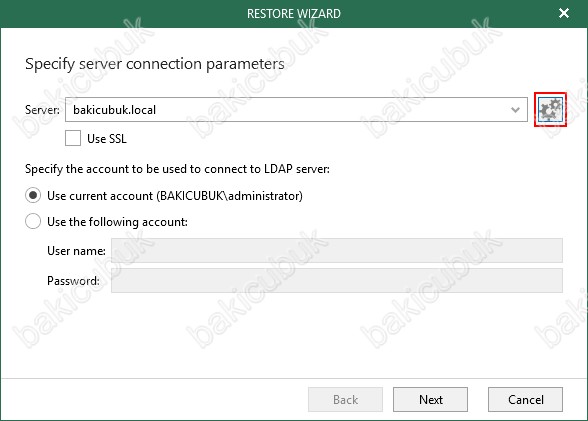Expand the Server dropdown arrow

pos(515,110)
